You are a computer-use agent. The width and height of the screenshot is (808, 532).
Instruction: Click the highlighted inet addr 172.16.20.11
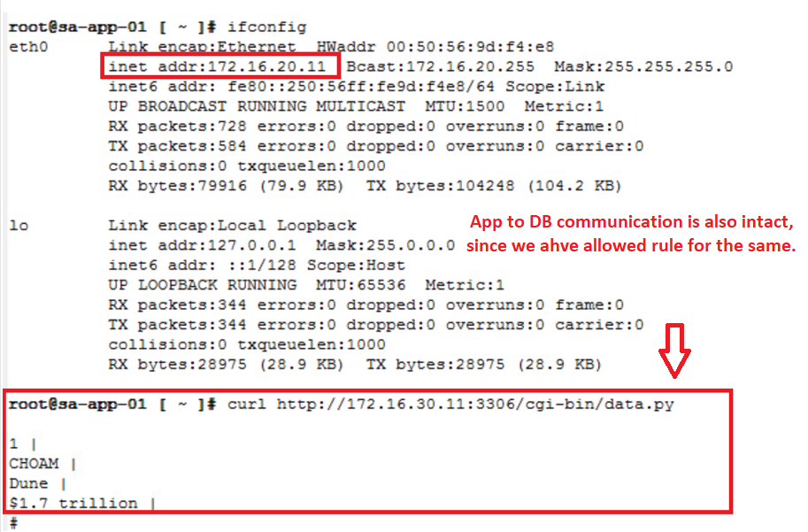pos(217,66)
